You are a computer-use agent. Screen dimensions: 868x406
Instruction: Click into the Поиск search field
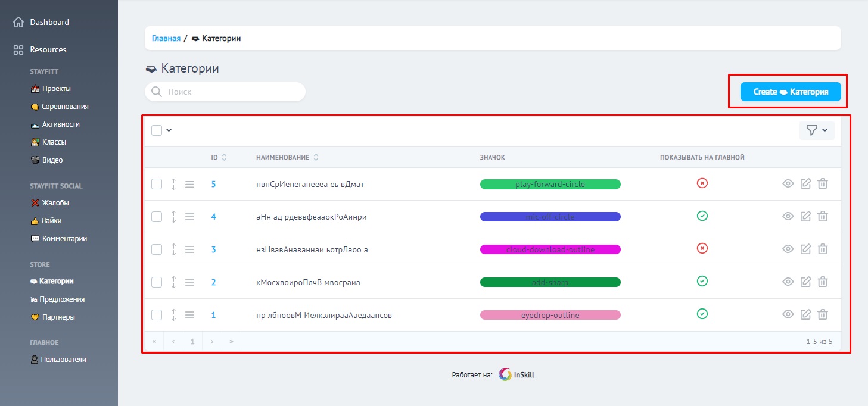[232, 92]
